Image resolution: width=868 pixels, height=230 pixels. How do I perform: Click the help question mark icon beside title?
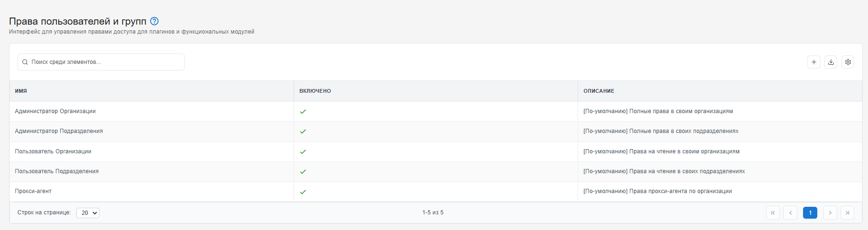tap(154, 21)
